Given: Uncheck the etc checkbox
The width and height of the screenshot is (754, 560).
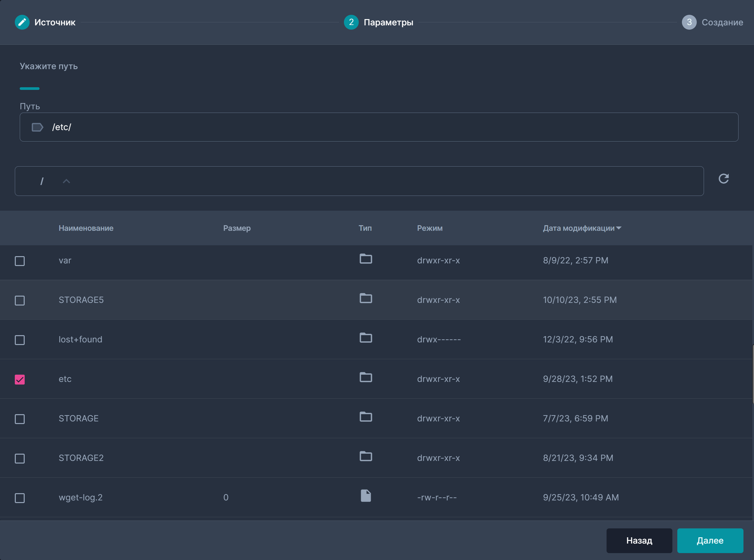Looking at the screenshot, I should (20, 379).
